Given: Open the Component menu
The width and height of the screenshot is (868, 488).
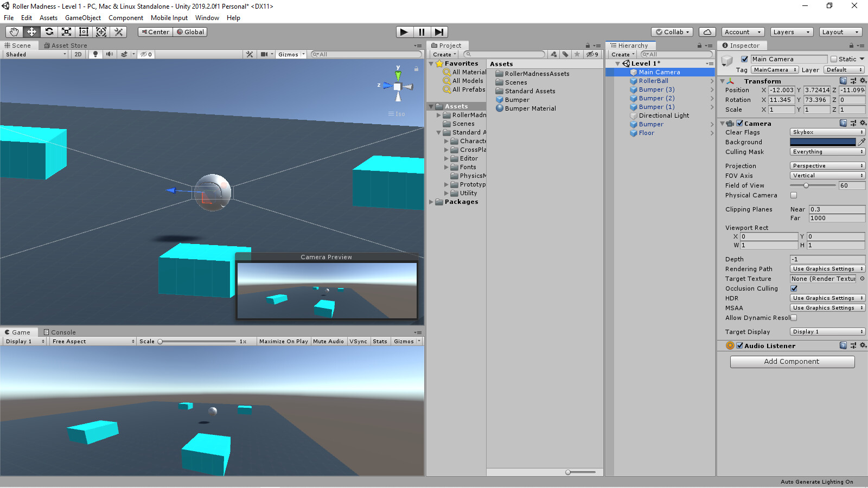Looking at the screenshot, I should pyautogui.click(x=126, y=18).
